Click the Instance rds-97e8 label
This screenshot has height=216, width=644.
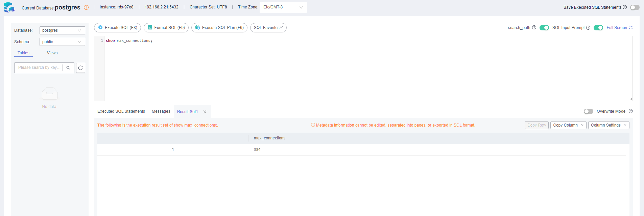[117, 7]
